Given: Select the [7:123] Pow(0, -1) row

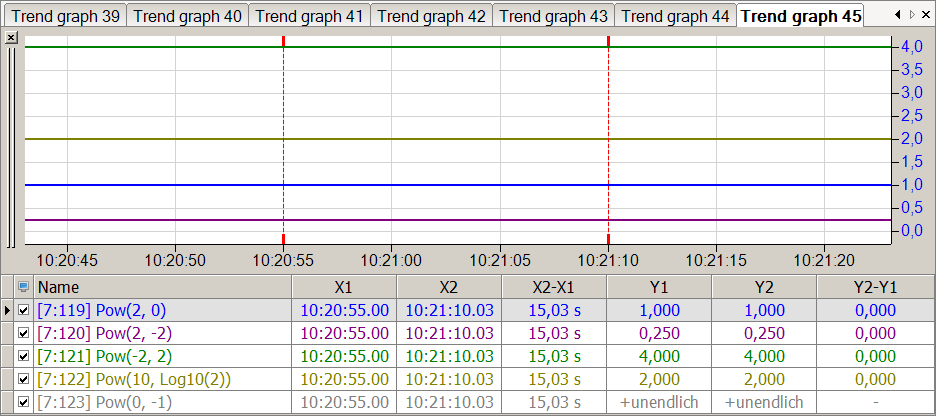Looking at the screenshot, I should (466, 402).
